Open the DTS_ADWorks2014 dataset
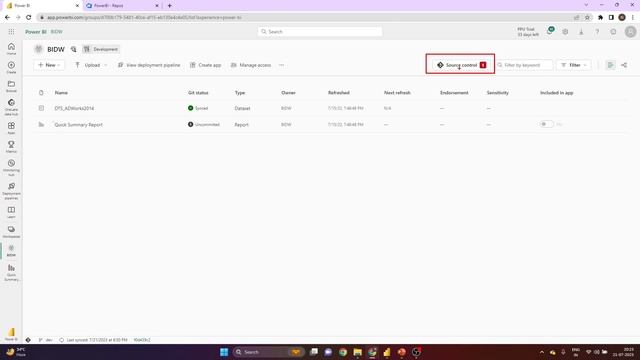This screenshot has height=360, width=640. [74, 108]
